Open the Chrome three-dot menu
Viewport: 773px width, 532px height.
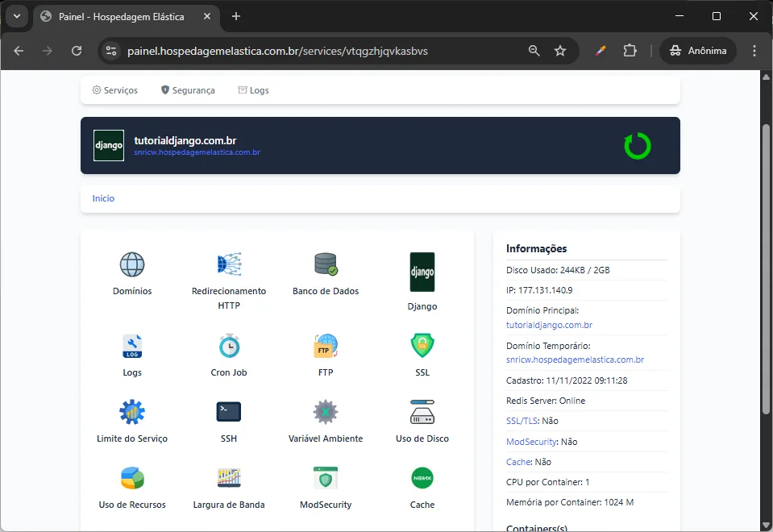point(754,51)
